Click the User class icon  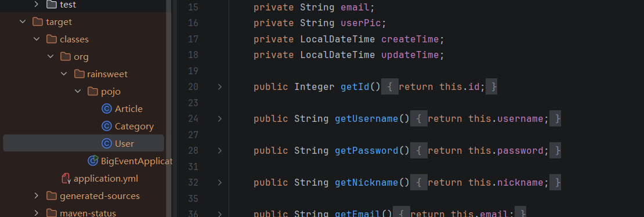(106, 143)
